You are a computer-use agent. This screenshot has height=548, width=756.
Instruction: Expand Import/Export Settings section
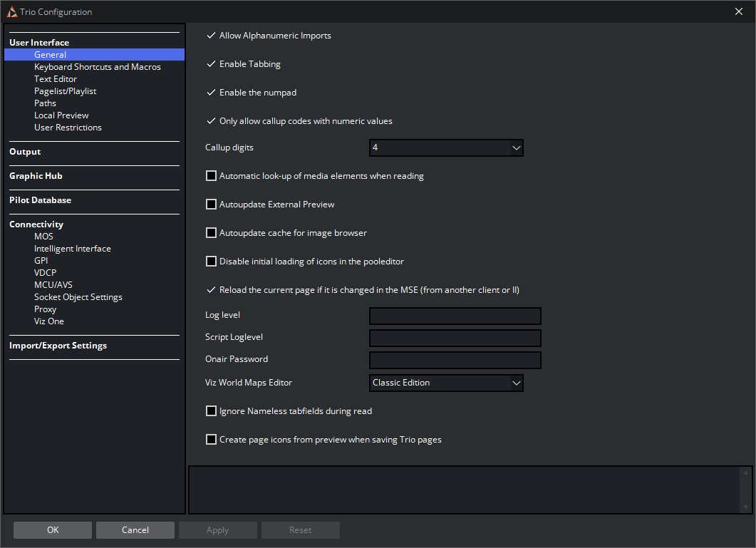coord(58,346)
